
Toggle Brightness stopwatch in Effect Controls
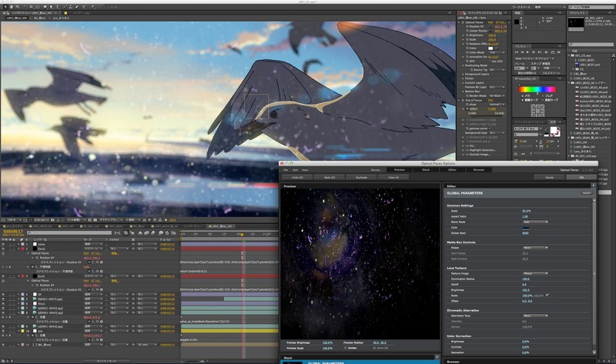tap(467, 35)
